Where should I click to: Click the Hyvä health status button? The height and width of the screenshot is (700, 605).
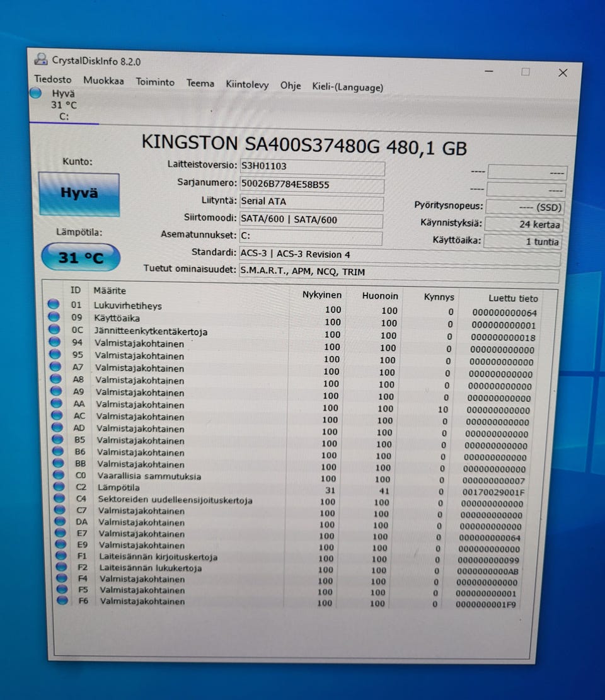(x=79, y=194)
